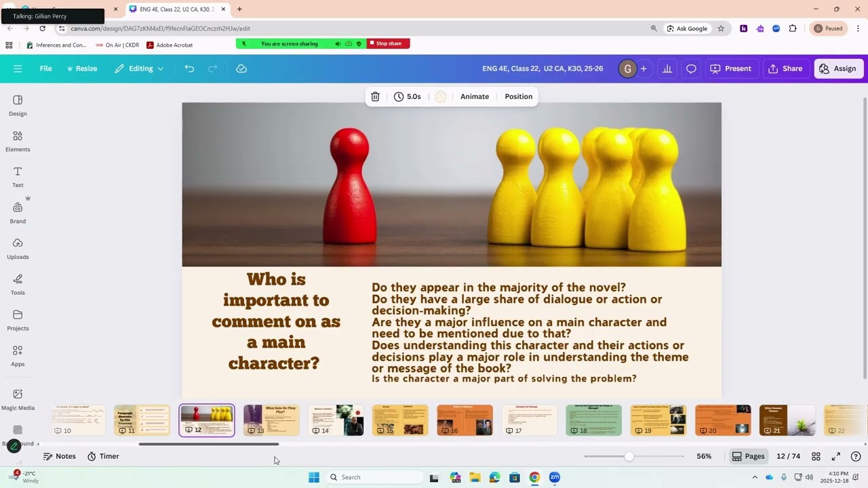Open the Resize menu
868x488 pixels.
point(82,68)
